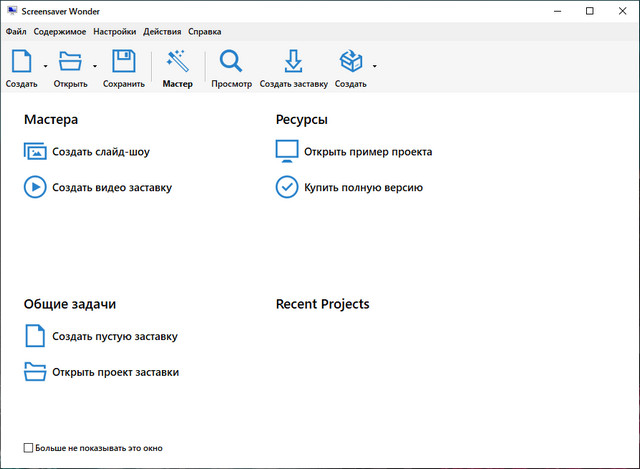Open the Справка menu
Viewport: 640px width, 469px height.
tap(204, 32)
